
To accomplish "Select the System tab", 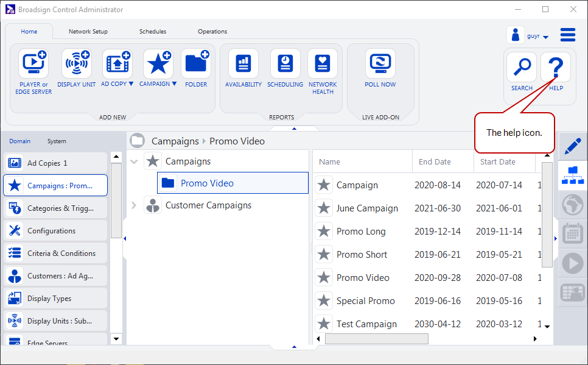I will pyautogui.click(x=57, y=141).
